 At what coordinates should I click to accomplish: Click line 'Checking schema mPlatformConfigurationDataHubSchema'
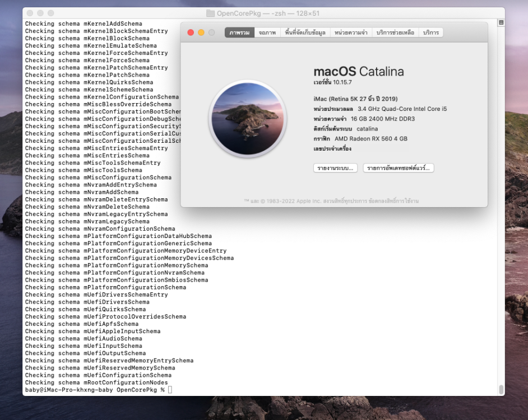[118, 236]
